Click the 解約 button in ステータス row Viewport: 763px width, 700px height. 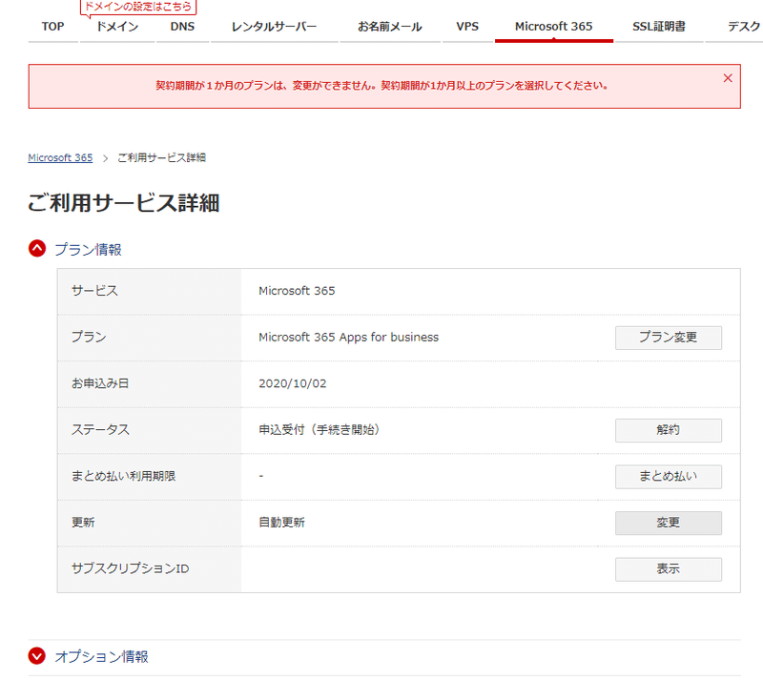[x=669, y=430]
